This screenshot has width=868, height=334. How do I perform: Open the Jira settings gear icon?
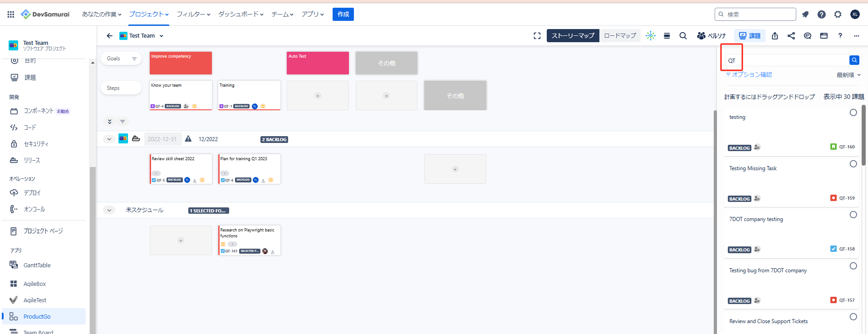coord(838,15)
